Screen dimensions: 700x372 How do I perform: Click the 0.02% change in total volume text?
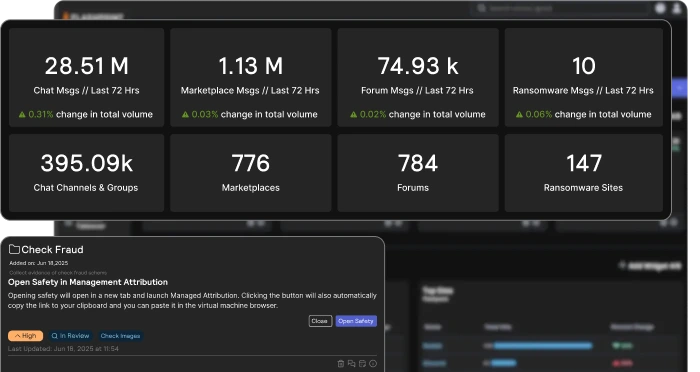pyautogui.click(x=422, y=114)
